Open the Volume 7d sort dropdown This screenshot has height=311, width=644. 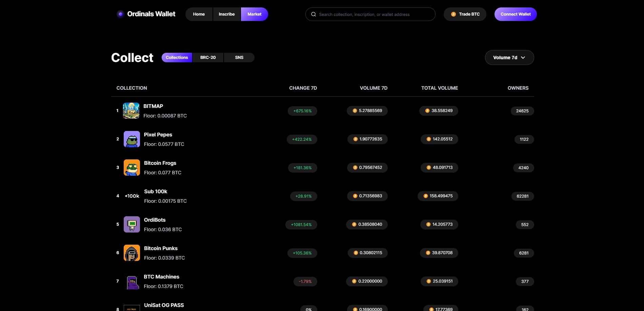(509, 58)
